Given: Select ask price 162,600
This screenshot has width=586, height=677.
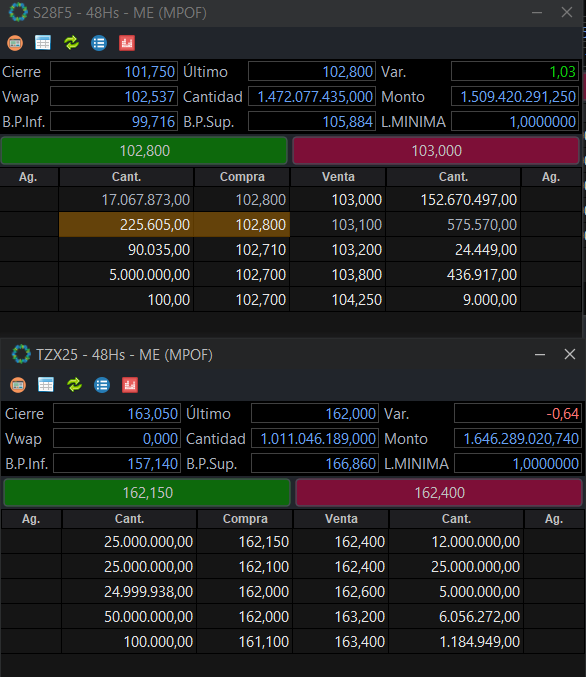Looking at the screenshot, I should (341, 592).
